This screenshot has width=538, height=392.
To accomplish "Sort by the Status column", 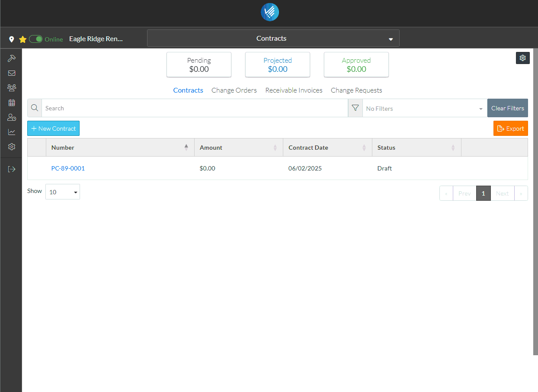I will (x=416, y=148).
